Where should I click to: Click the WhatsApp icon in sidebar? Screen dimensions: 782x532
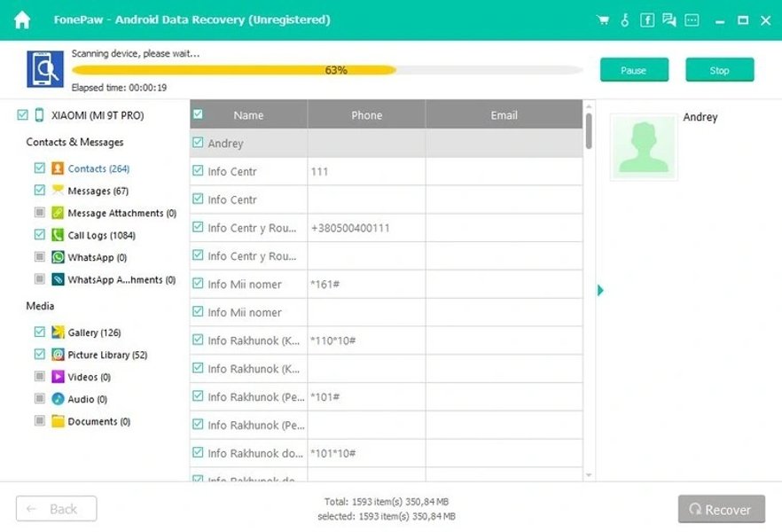click(x=58, y=257)
